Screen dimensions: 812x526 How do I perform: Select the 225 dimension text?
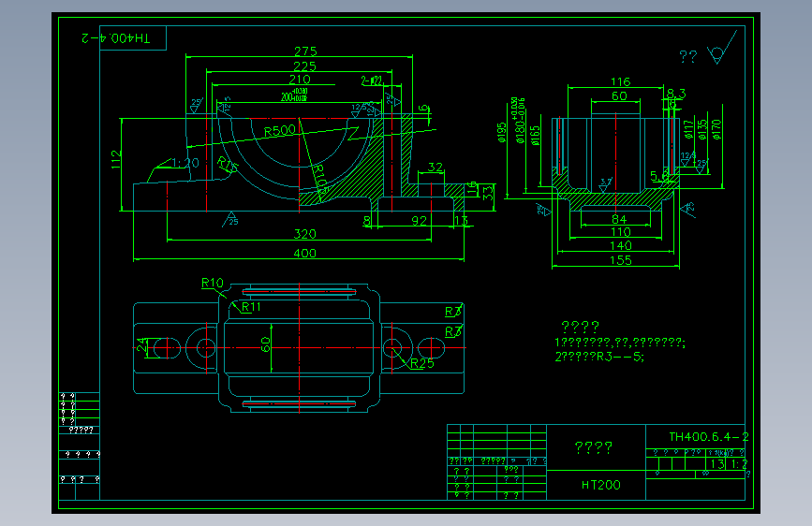(x=304, y=66)
